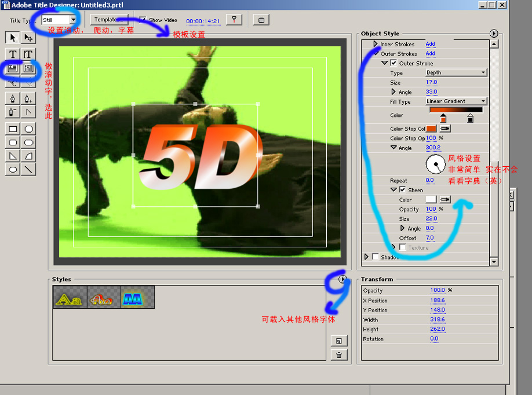Click the Sheen Color white swatch
The height and width of the screenshot is (395, 532).
tap(431, 199)
